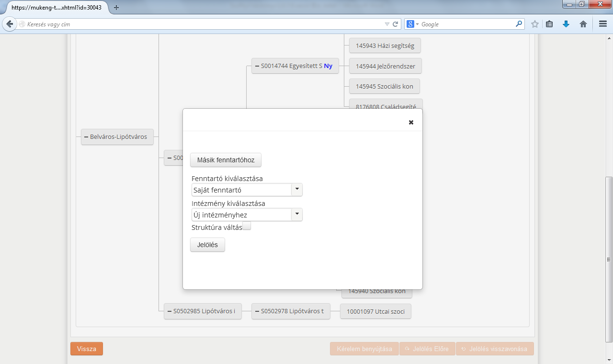Viewport: 613px width, 364px height.
Task: Select the 145940 Szociális kon node
Action: point(377,293)
